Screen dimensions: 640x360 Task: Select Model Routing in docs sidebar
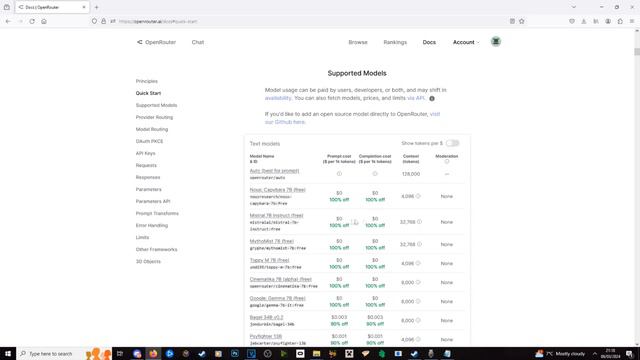point(152,129)
